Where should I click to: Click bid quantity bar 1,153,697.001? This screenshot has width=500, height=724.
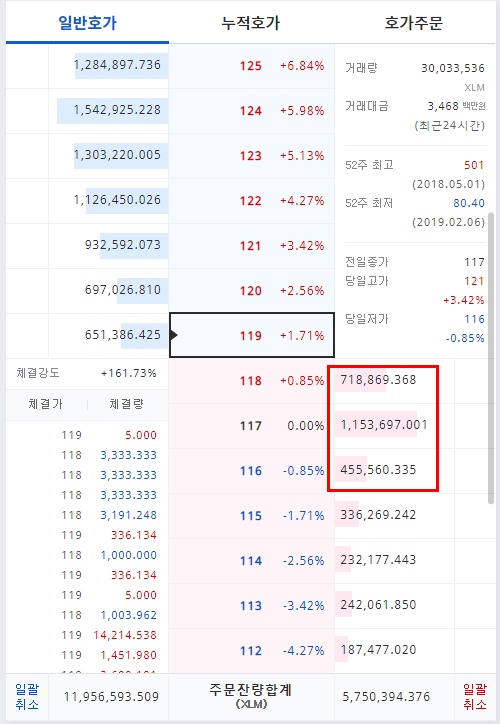point(376,425)
